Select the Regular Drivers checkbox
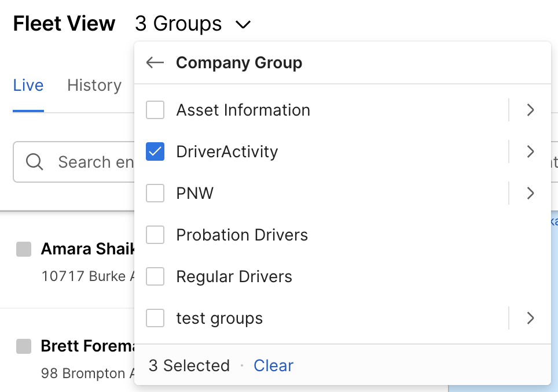 coord(155,276)
